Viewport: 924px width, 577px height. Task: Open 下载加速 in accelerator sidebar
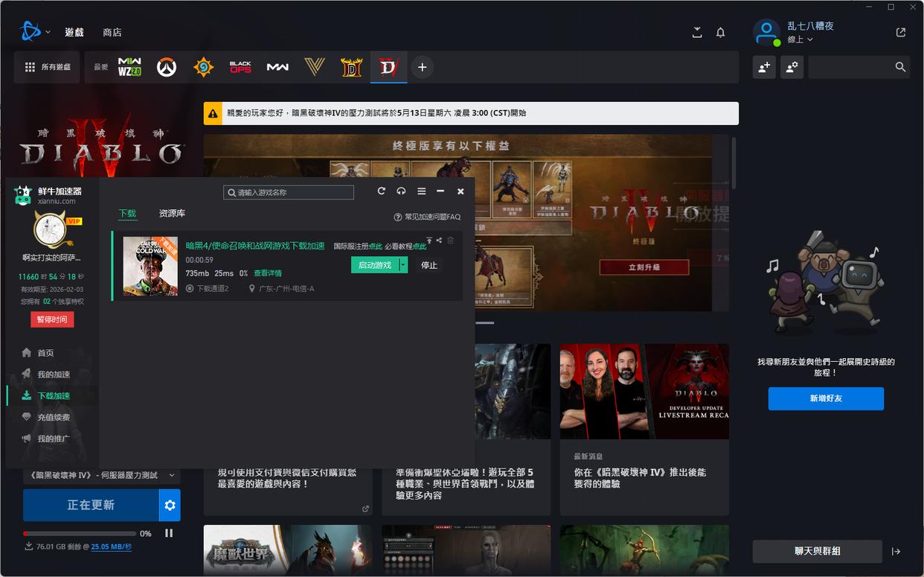(x=52, y=396)
